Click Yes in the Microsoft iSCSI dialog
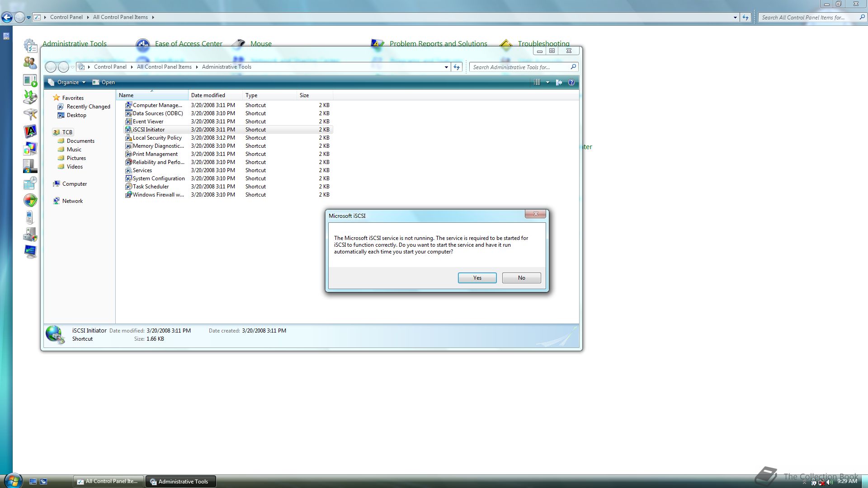The height and width of the screenshot is (488, 868). coord(477,278)
